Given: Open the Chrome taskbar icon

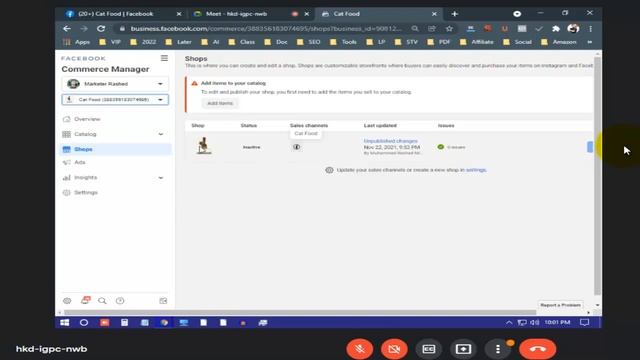Looking at the screenshot, I should pos(164,322).
